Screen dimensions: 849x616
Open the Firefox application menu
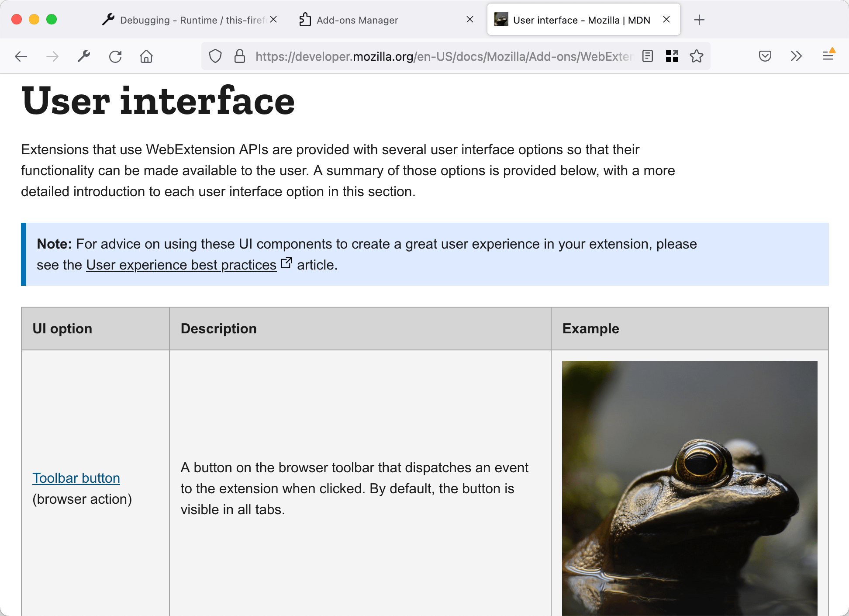pyautogui.click(x=828, y=56)
